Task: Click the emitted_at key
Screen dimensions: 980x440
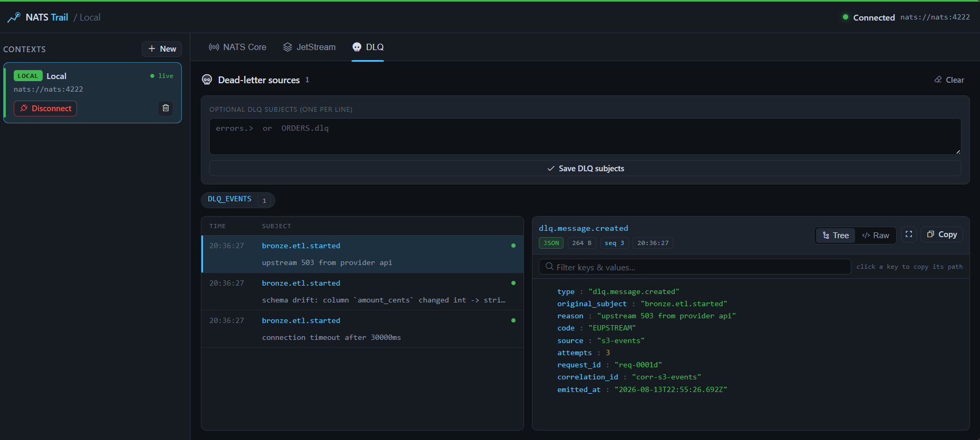Action: tap(579, 390)
